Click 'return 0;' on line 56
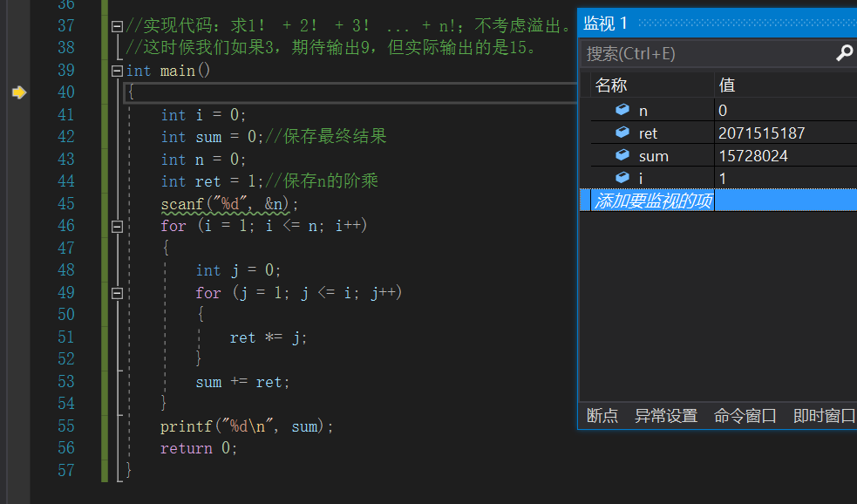The width and height of the screenshot is (857, 504). pos(199,448)
